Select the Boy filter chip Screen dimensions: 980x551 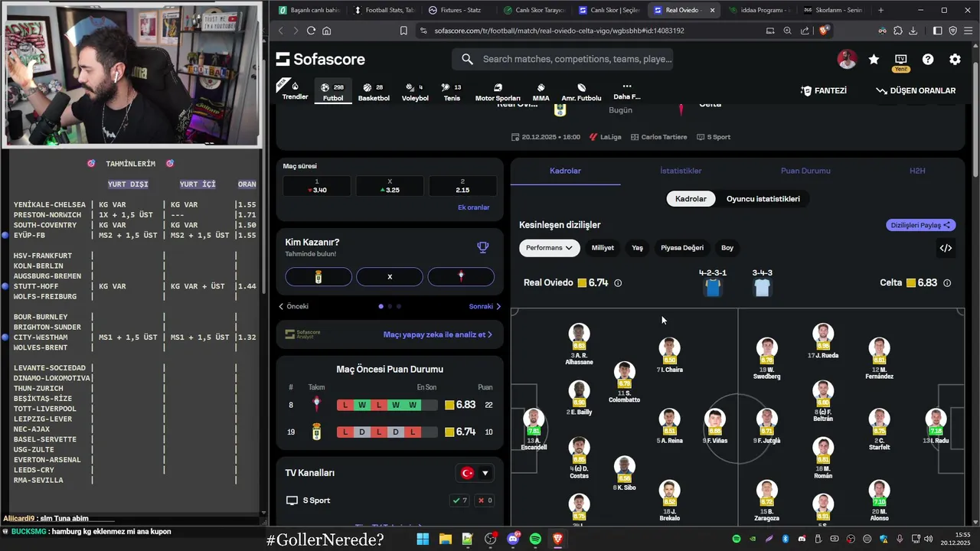pyautogui.click(x=727, y=248)
